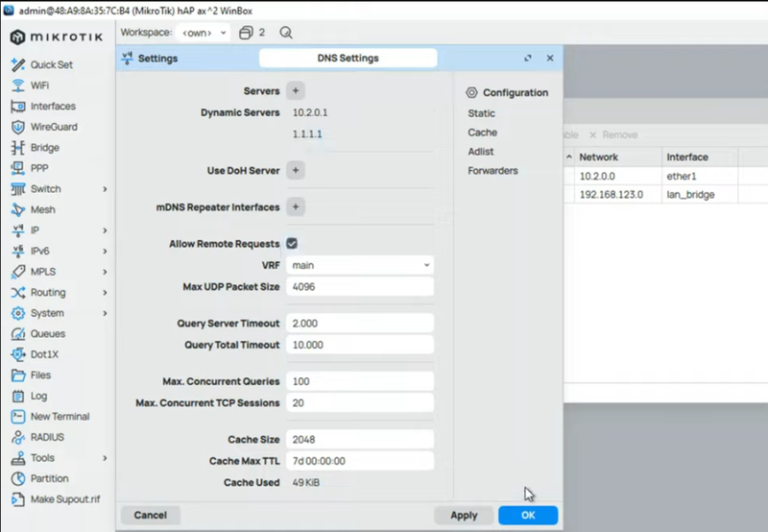Click the Query Total Timeout field

point(360,345)
